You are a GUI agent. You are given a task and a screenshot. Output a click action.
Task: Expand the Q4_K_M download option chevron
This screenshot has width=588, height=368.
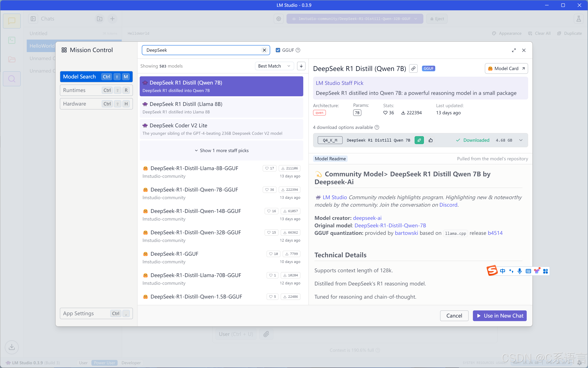[521, 140]
